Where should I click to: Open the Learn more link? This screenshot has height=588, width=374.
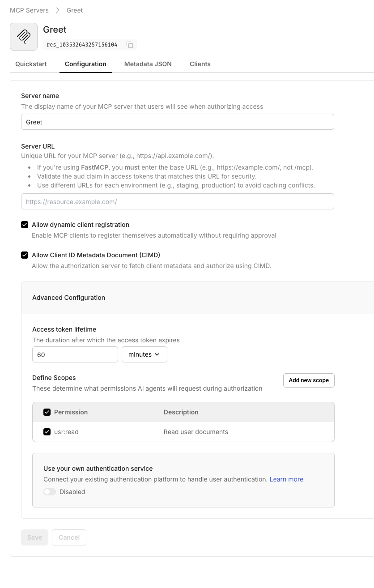286,479
